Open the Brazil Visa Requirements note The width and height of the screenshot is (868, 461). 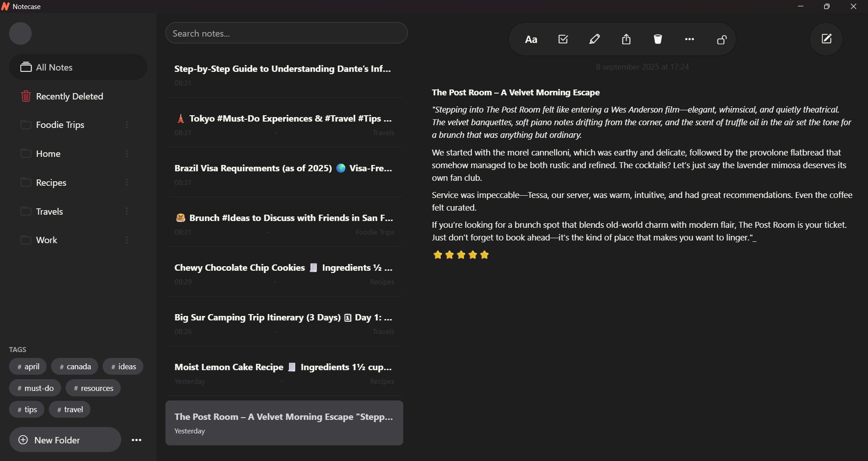click(284, 174)
